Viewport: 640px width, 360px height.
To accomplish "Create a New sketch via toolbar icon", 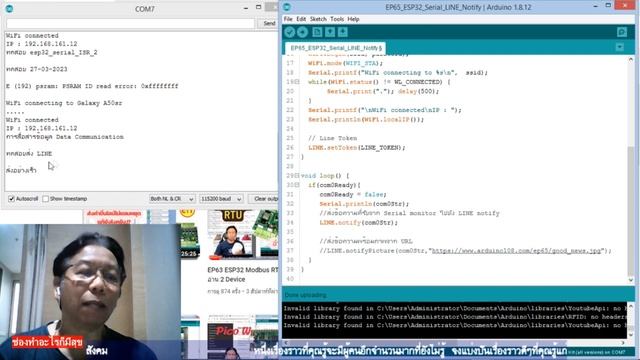I will pos(317,32).
